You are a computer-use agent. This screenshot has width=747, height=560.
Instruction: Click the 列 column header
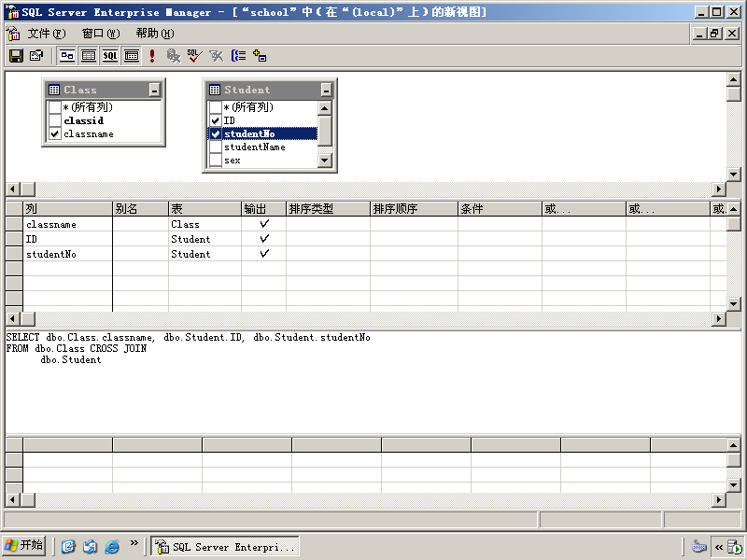click(67, 208)
